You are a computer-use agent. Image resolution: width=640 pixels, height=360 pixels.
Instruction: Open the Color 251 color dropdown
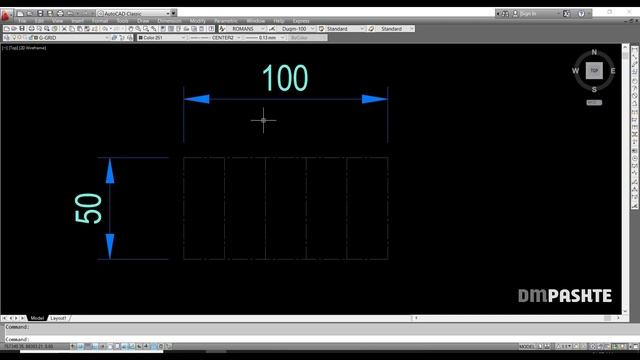click(183, 38)
